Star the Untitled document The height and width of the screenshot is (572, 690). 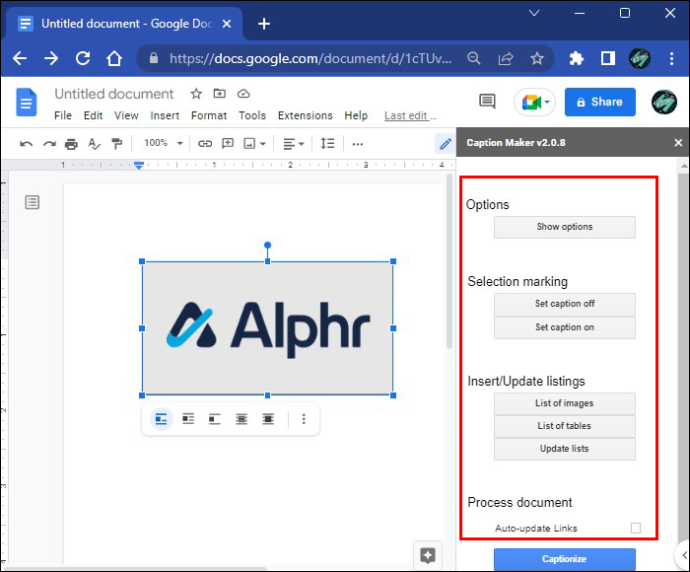(x=196, y=94)
